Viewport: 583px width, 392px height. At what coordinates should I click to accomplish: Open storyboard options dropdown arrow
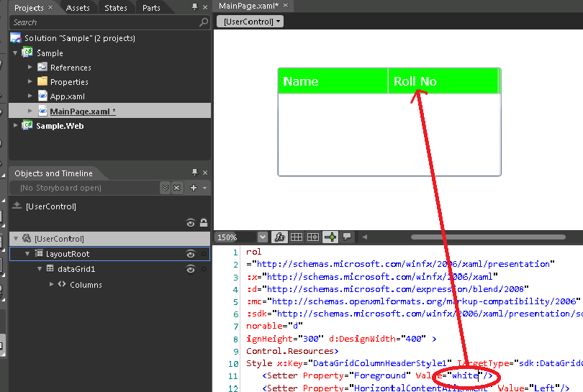205,188
